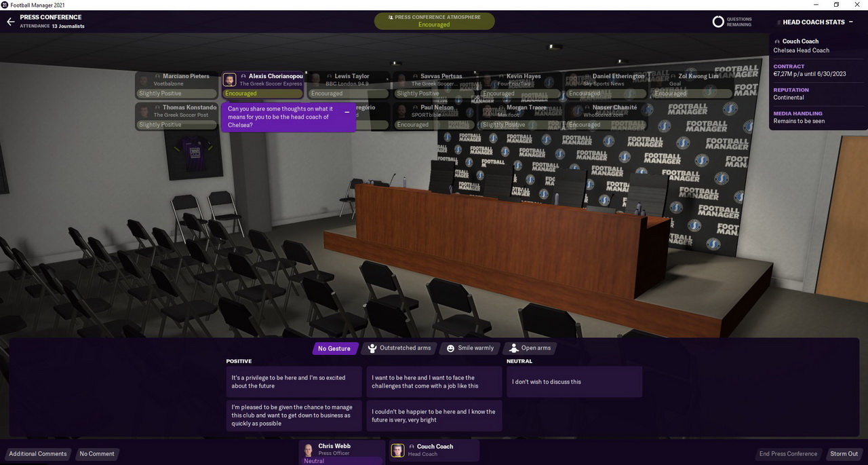Choose the Outstretched arms gesture

click(x=399, y=348)
